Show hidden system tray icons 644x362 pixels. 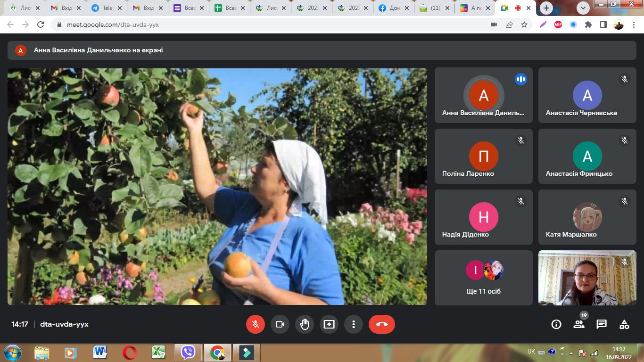coord(571,353)
